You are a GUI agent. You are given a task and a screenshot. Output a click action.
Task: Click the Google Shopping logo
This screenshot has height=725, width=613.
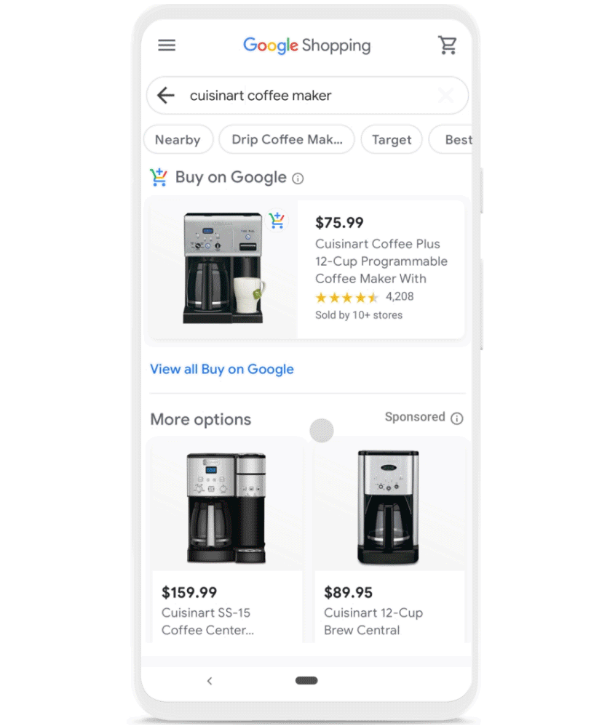[x=307, y=45]
